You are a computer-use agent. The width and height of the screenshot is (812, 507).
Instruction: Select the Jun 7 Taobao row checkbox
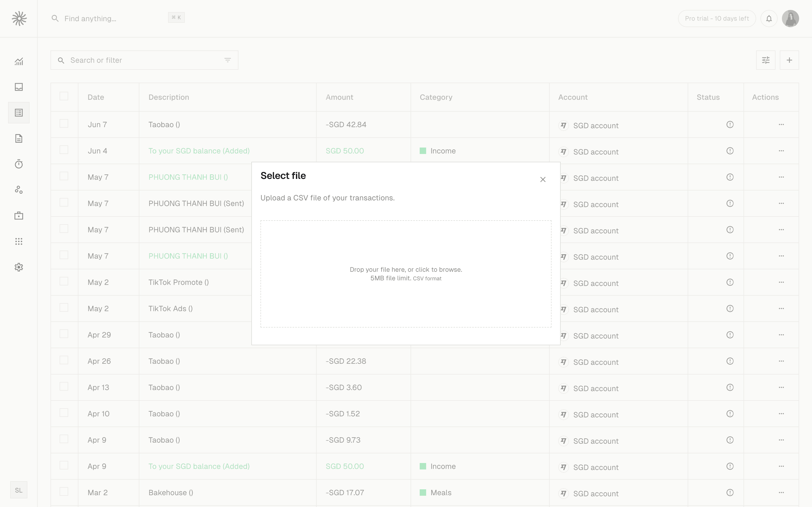point(64,124)
